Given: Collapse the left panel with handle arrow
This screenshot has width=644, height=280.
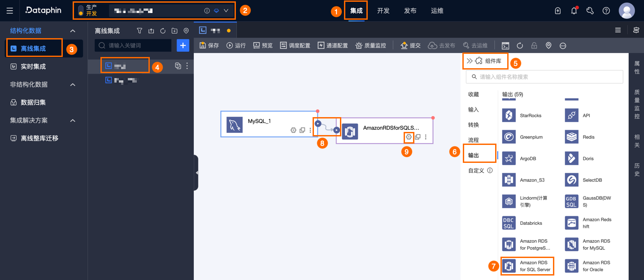Looking at the screenshot, I should click(x=196, y=172).
